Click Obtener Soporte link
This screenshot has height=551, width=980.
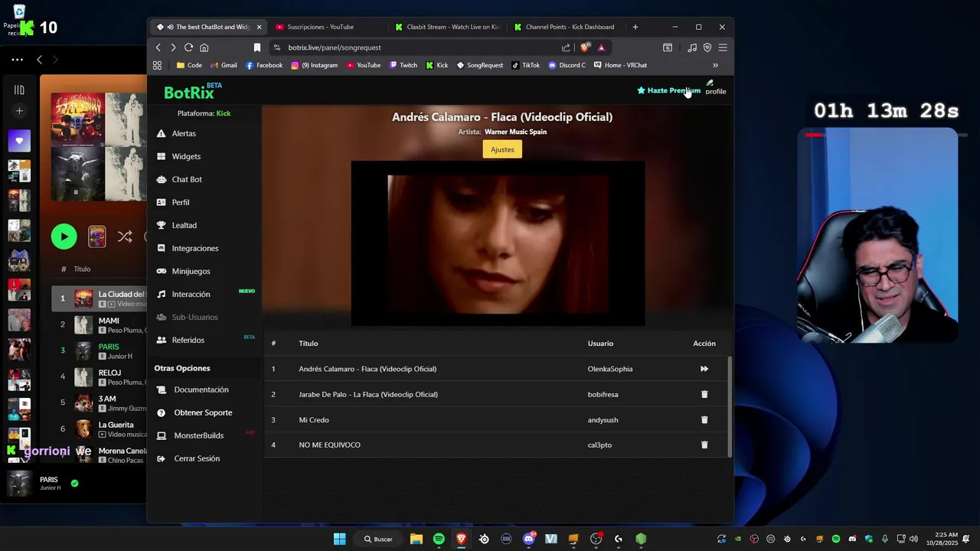coord(194,412)
